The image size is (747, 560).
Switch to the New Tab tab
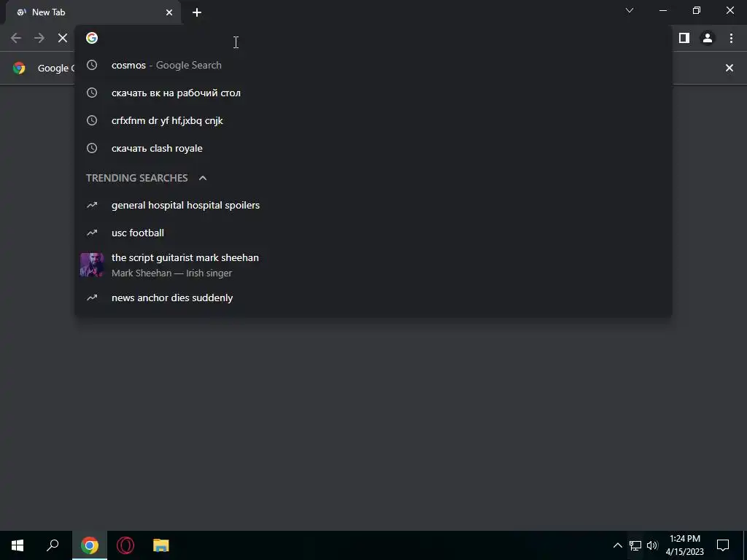(93, 12)
